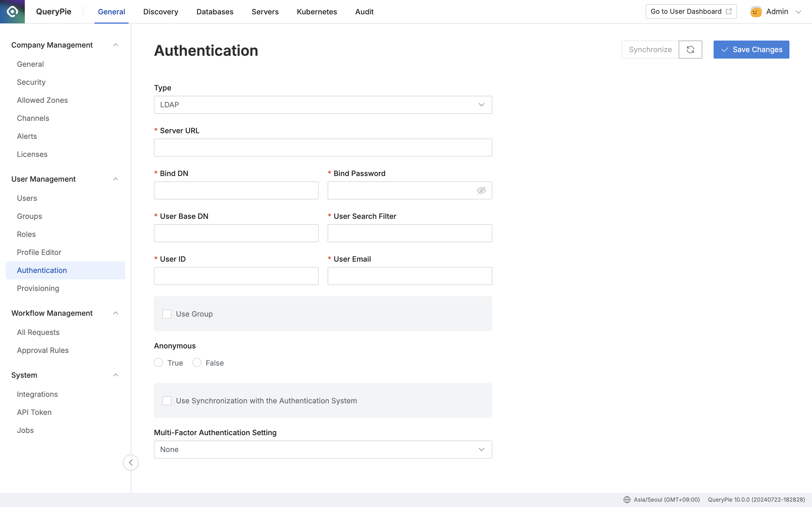Open the Type LDAP dropdown
The width and height of the screenshot is (812, 507).
click(x=323, y=105)
